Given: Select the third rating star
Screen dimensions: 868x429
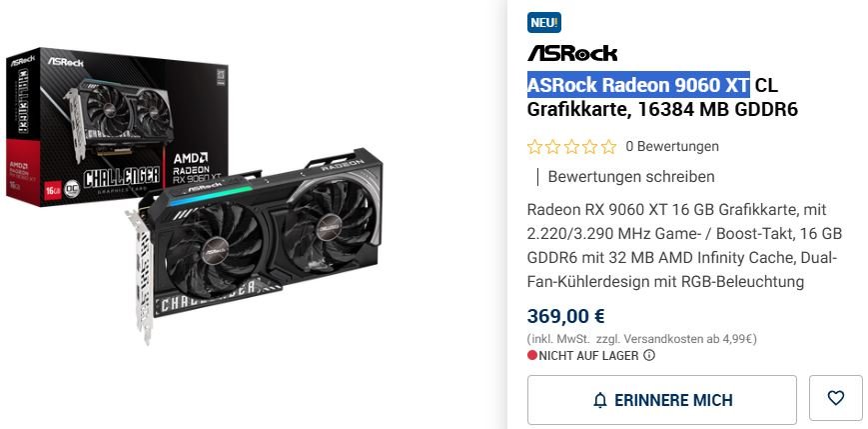Looking at the screenshot, I should (x=571, y=147).
